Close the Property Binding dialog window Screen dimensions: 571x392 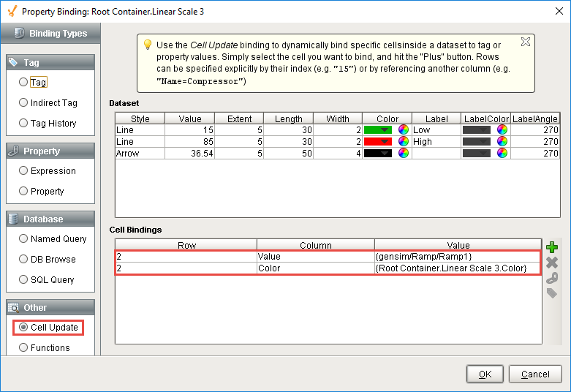559,11
